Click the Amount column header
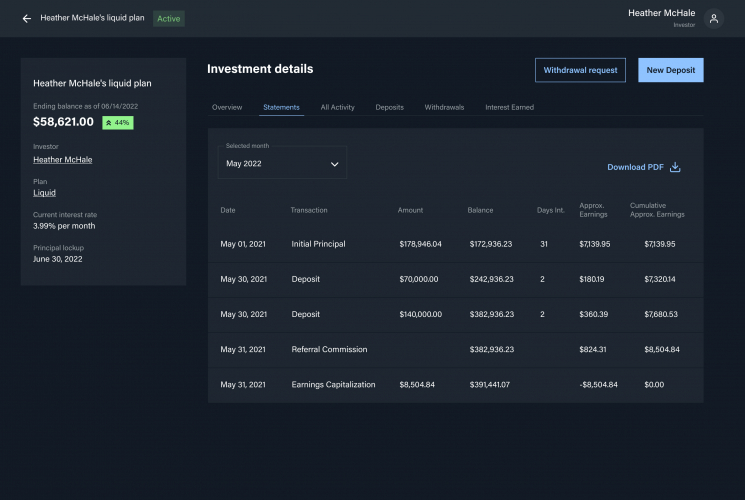Screen dimensions: 745x500 tap(410, 210)
